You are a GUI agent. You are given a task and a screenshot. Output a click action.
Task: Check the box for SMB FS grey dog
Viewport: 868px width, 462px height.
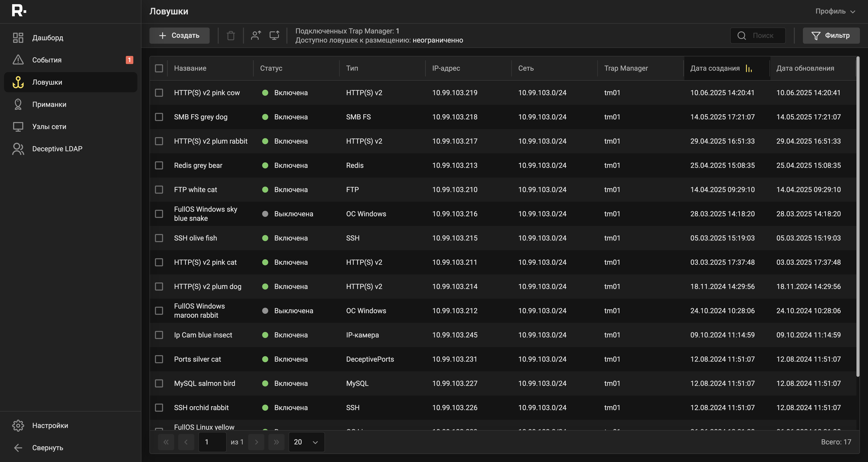pyautogui.click(x=159, y=117)
